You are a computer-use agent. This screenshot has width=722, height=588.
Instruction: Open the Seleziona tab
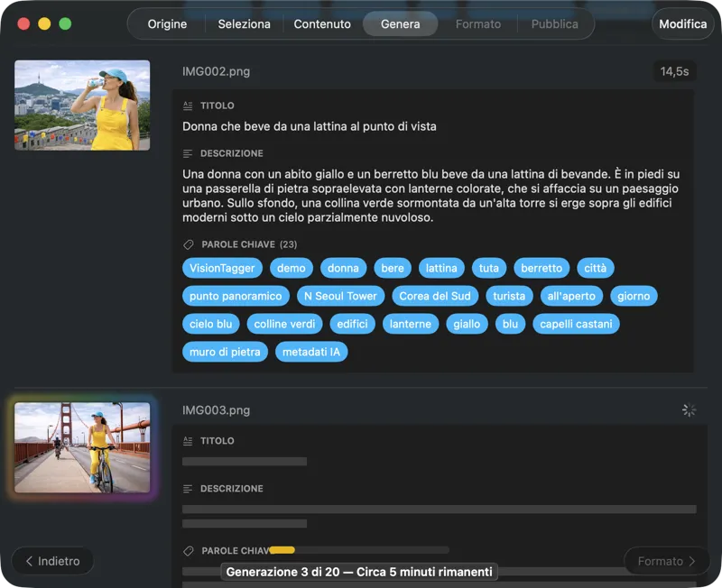(x=244, y=24)
